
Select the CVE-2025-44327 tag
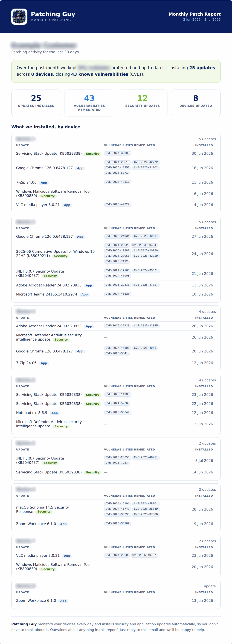pos(117,205)
